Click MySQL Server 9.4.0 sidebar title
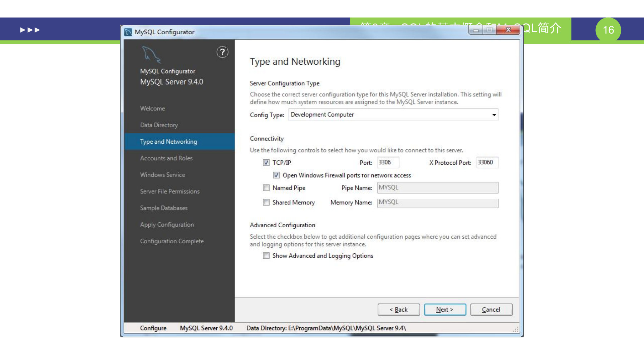 click(x=172, y=82)
